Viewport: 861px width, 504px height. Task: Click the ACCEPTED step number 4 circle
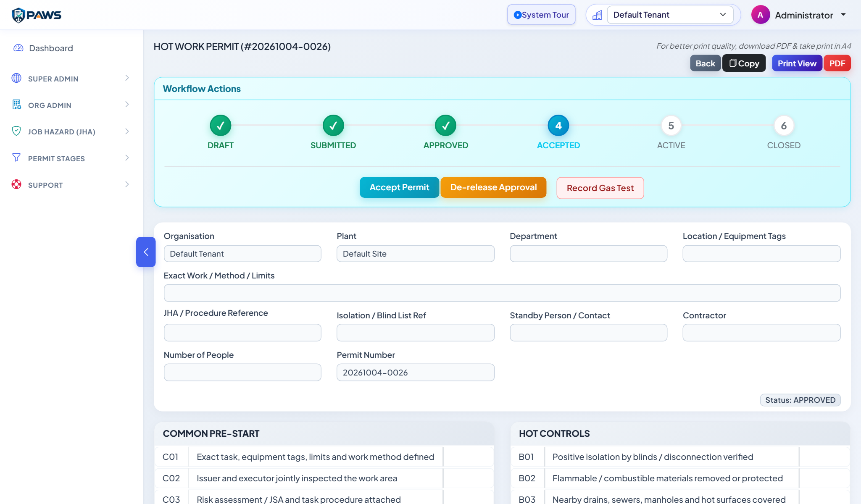tap(558, 125)
